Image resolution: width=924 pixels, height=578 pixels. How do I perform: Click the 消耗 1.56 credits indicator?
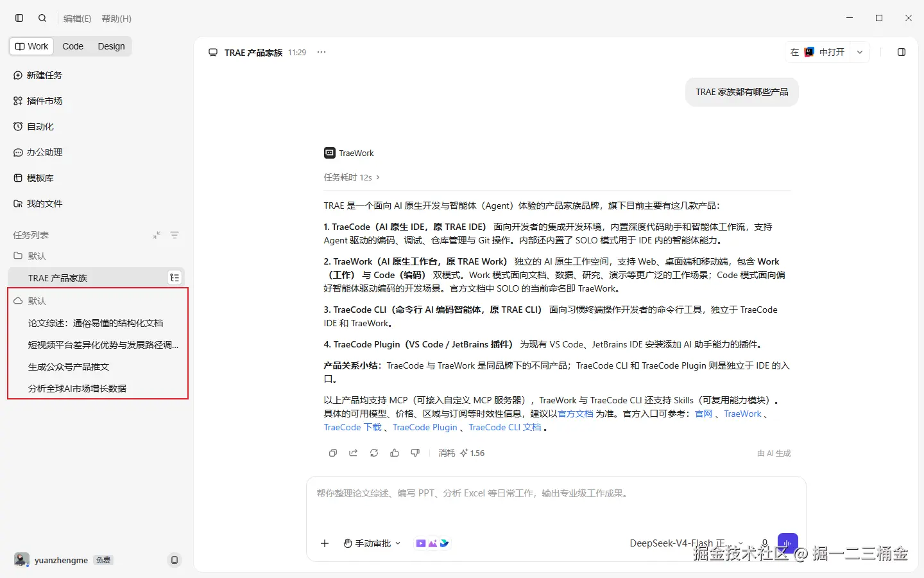(x=461, y=453)
